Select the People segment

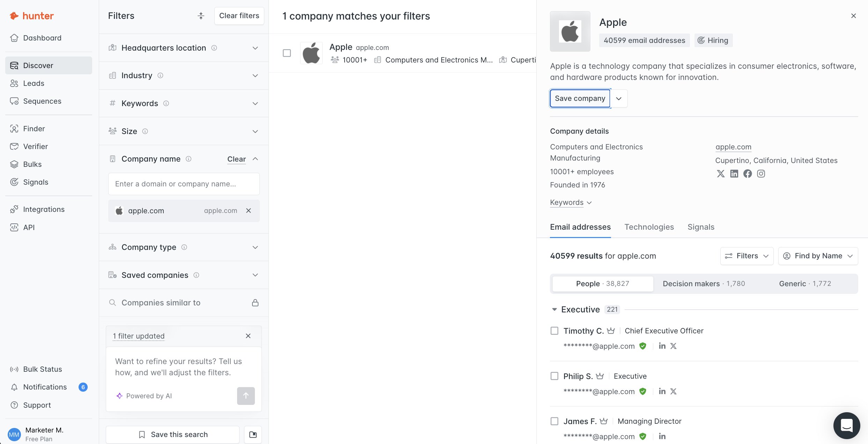point(603,284)
